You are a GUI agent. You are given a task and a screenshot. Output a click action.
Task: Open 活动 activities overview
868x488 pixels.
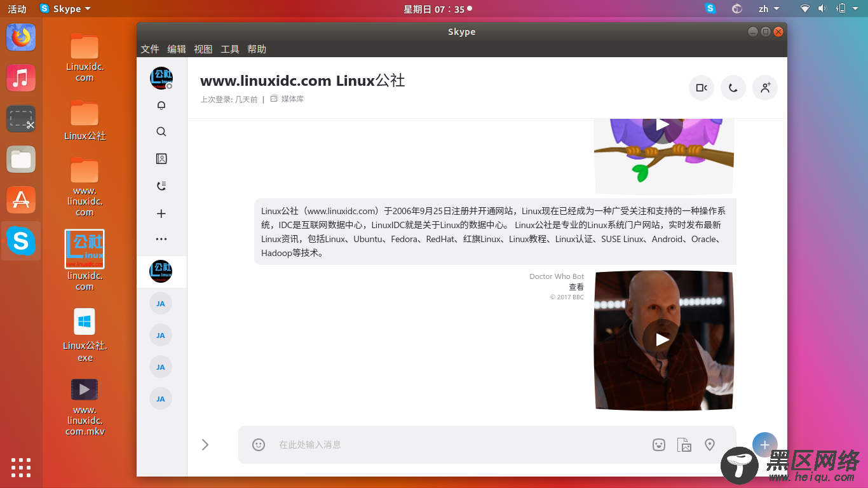click(x=17, y=9)
